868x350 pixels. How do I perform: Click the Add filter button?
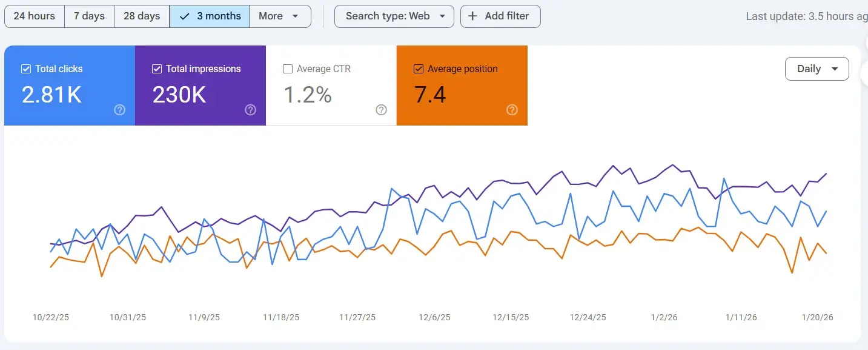(500, 16)
